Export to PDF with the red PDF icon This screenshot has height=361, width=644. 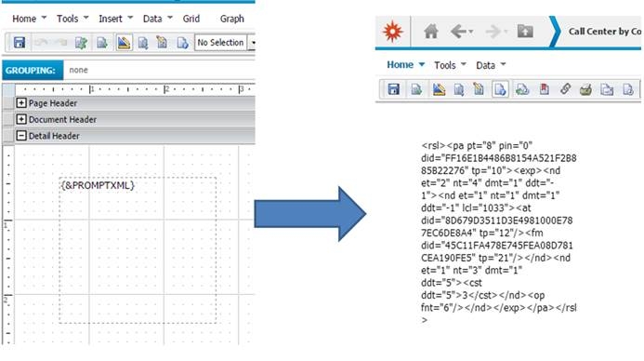(545, 89)
